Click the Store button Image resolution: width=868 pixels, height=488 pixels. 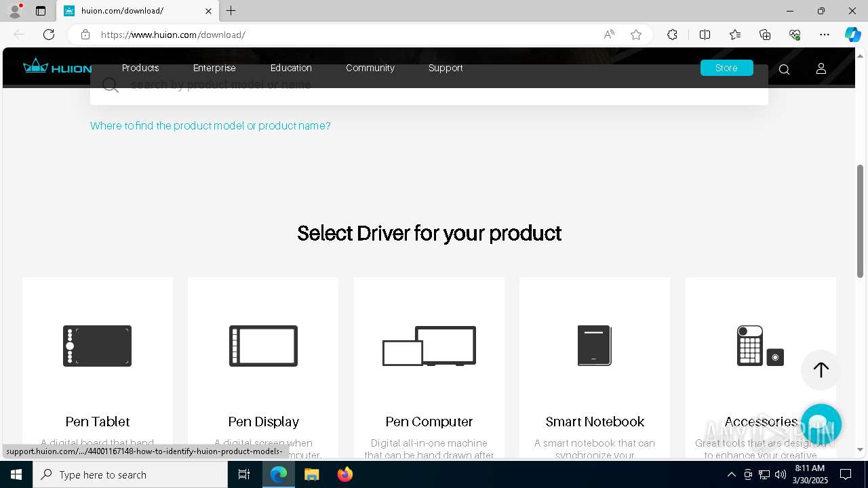pos(726,68)
